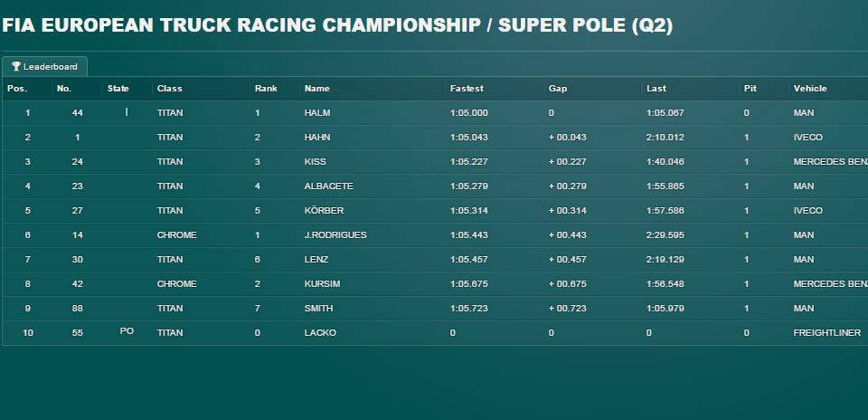Click the Last column header

pyautogui.click(x=656, y=89)
